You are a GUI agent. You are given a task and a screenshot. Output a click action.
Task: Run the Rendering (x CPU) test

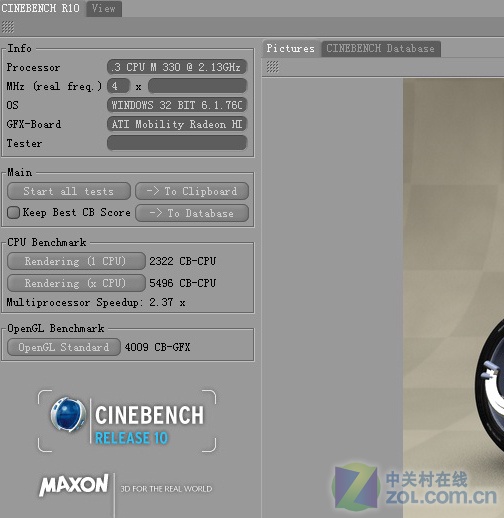[x=76, y=283]
